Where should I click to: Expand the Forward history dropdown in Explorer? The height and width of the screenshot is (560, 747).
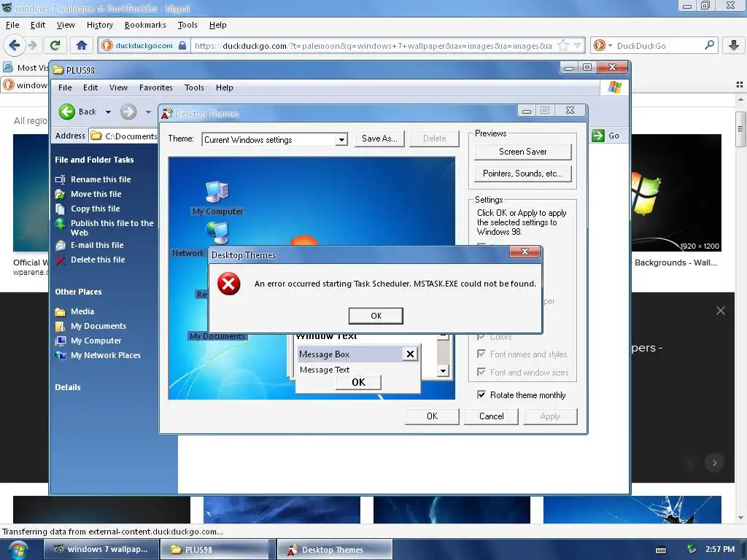(x=148, y=112)
